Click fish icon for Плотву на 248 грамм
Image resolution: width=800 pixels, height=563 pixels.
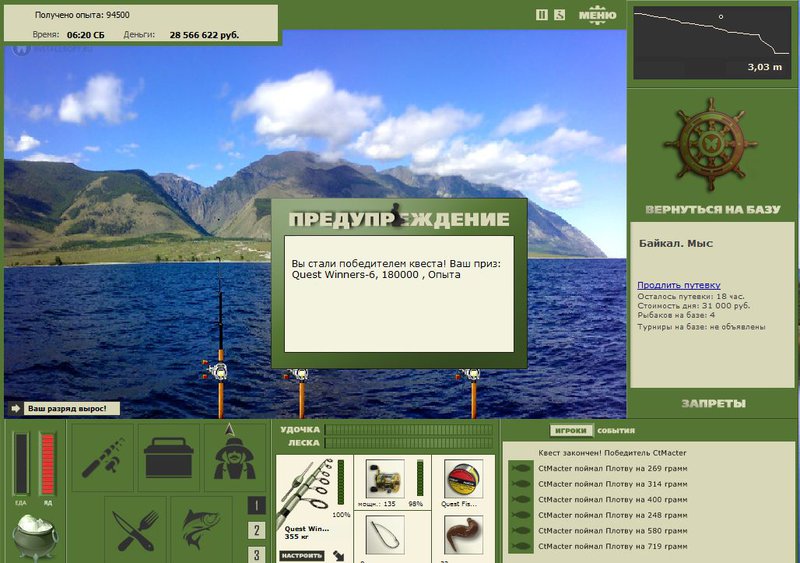click(x=521, y=515)
